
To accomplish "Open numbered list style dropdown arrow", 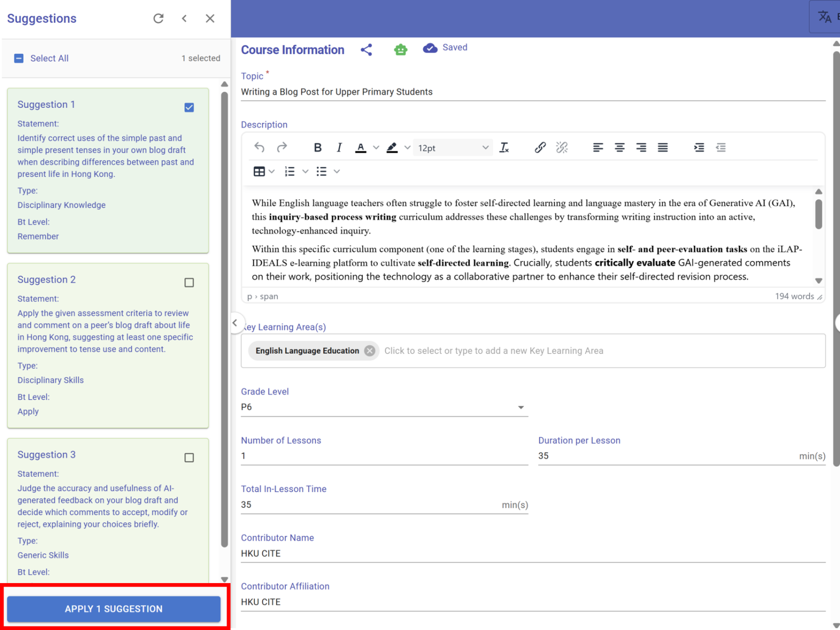I will 305,171.
